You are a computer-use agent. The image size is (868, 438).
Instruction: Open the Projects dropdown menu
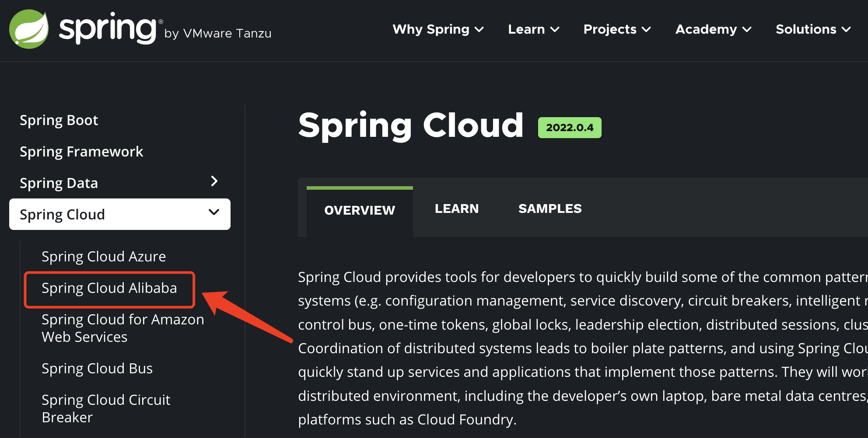tap(617, 29)
